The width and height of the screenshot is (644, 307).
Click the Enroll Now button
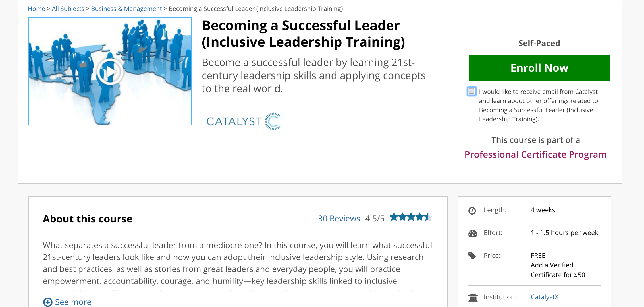539,68
